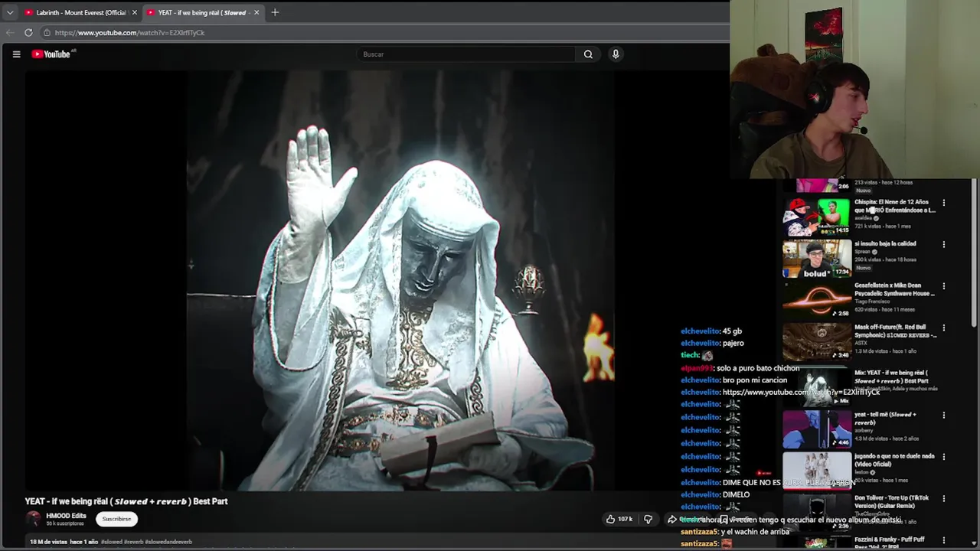The image size is (980, 551).
Task: Open the tab search dropdown arrow
Action: pos(10,12)
